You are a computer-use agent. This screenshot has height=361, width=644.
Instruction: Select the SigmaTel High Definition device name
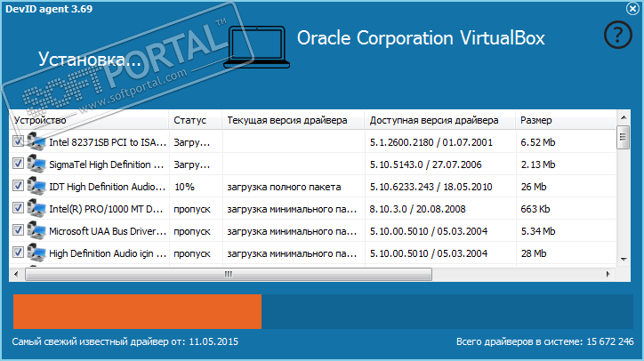[107, 164]
